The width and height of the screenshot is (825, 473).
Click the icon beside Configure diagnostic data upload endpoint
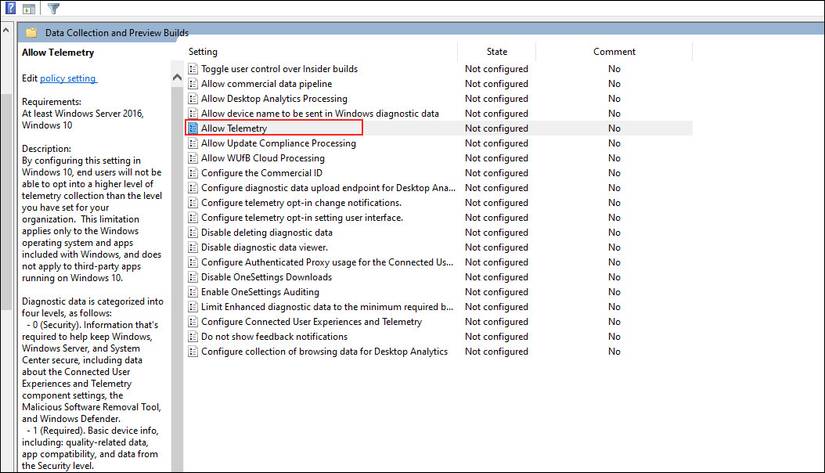[x=193, y=188]
